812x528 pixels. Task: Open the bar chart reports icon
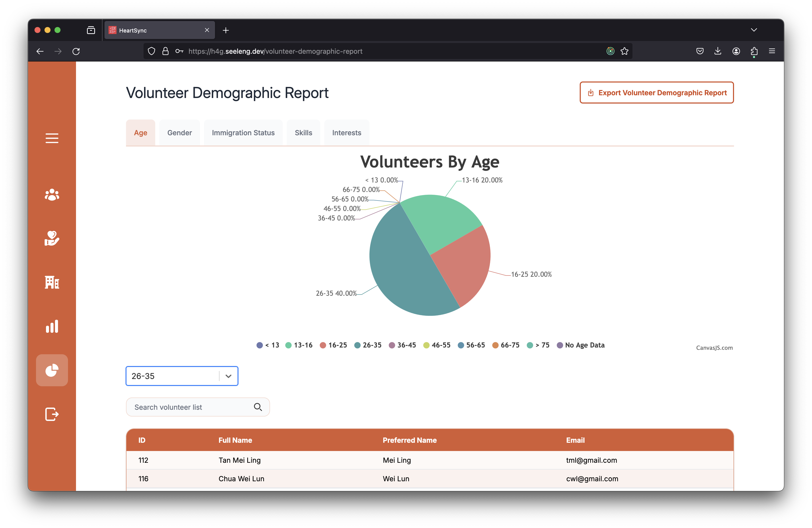(52, 326)
